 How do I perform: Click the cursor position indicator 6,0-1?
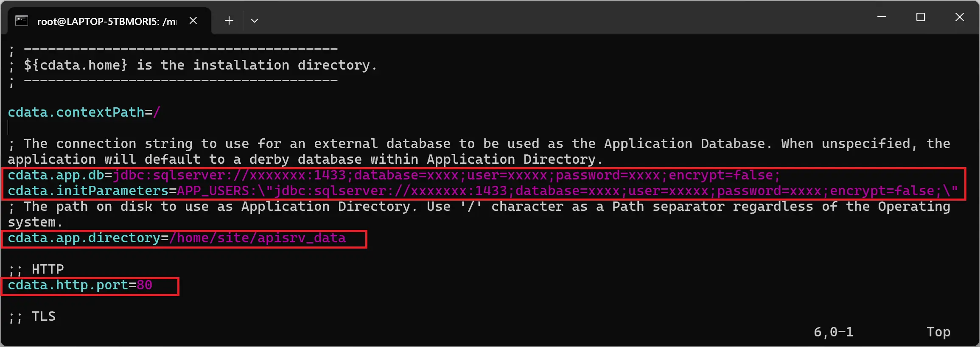[x=833, y=332]
